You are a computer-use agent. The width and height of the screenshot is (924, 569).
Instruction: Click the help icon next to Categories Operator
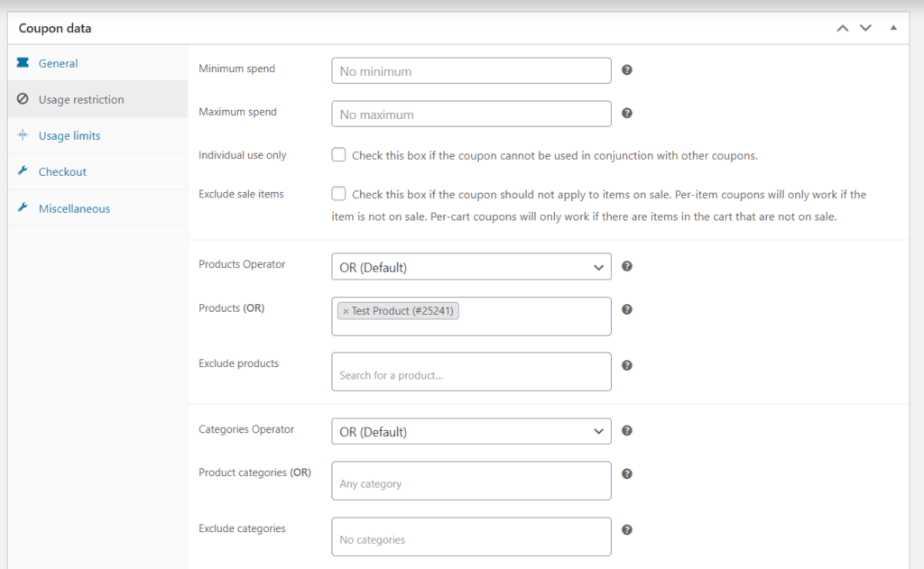click(627, 431)
